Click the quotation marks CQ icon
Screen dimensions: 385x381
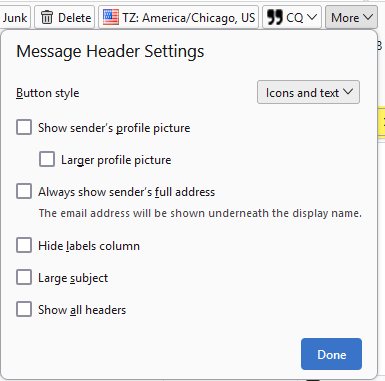275,17
